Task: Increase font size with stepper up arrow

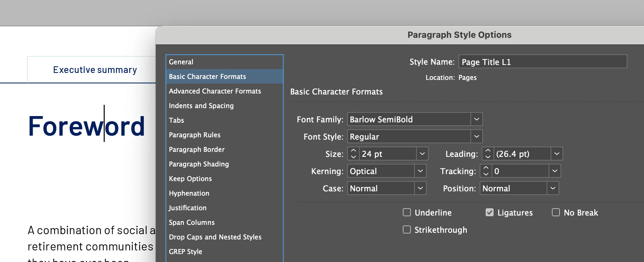Action: coord(353,151)
